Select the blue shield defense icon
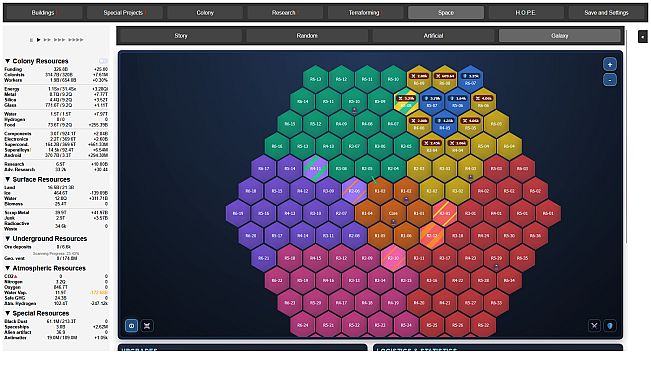Screen dimensions: 651x366 click(609, 326)
